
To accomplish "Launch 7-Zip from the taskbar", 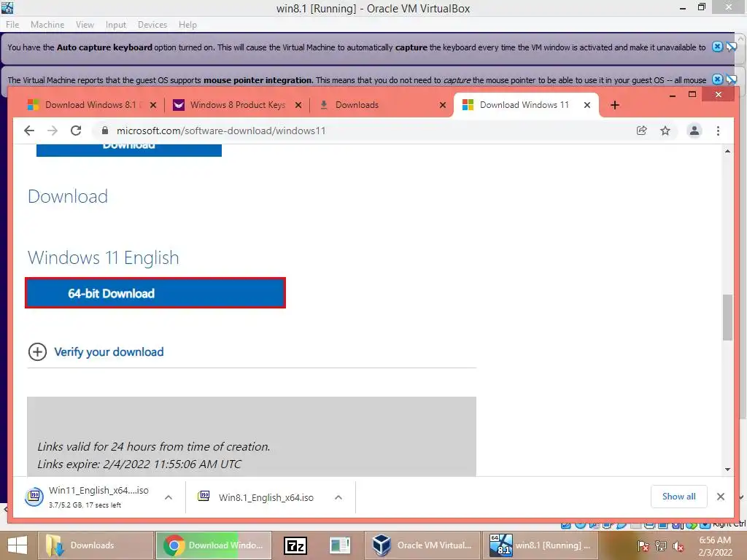I will 295,545.
